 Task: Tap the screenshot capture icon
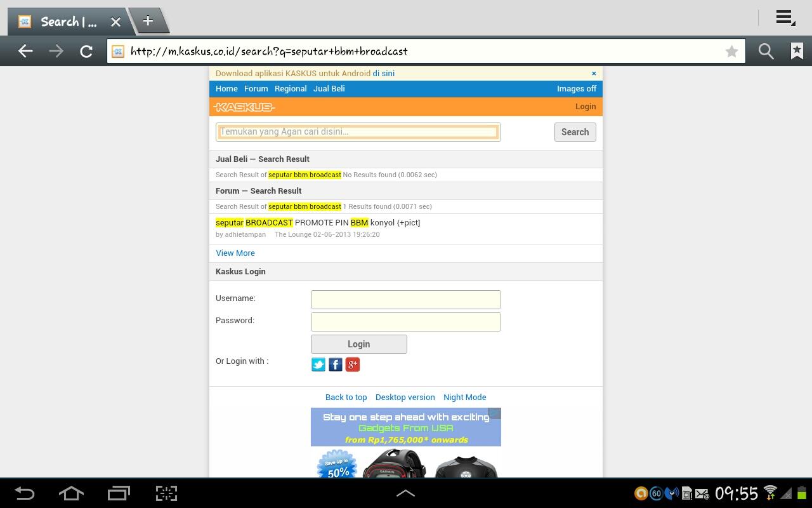click(x=166, y=493)
